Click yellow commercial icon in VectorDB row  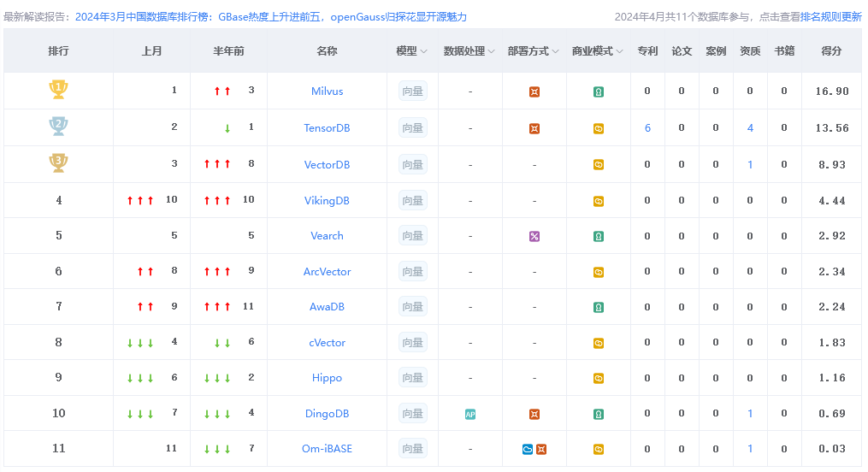(599, 164)
